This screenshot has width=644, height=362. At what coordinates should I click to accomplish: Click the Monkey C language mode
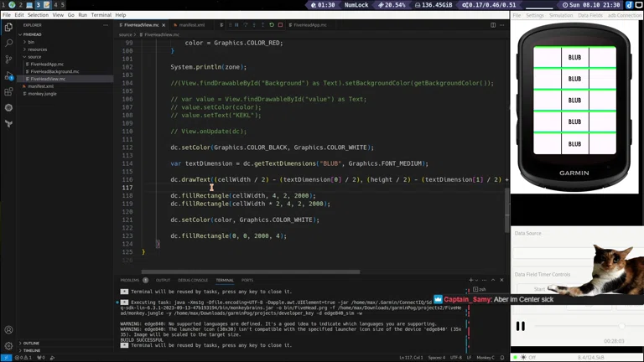point(486,358)
